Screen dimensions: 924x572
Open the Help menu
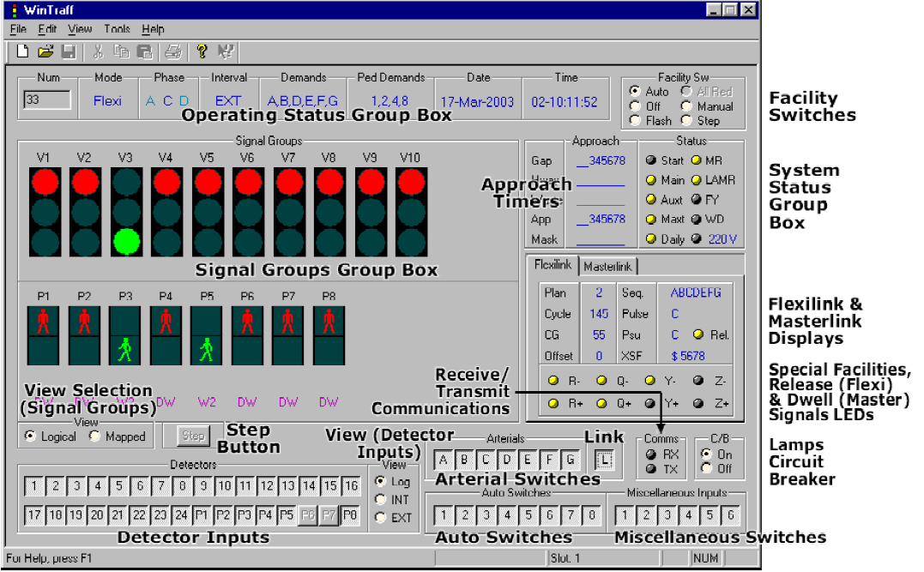(x=153, y=29)
